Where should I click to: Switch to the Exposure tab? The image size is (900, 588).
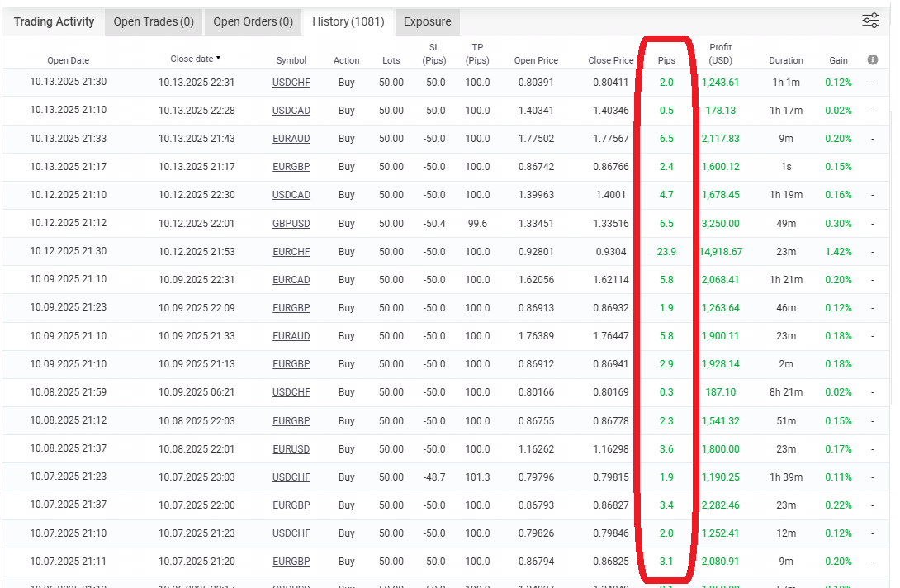[x=427, y=22]
